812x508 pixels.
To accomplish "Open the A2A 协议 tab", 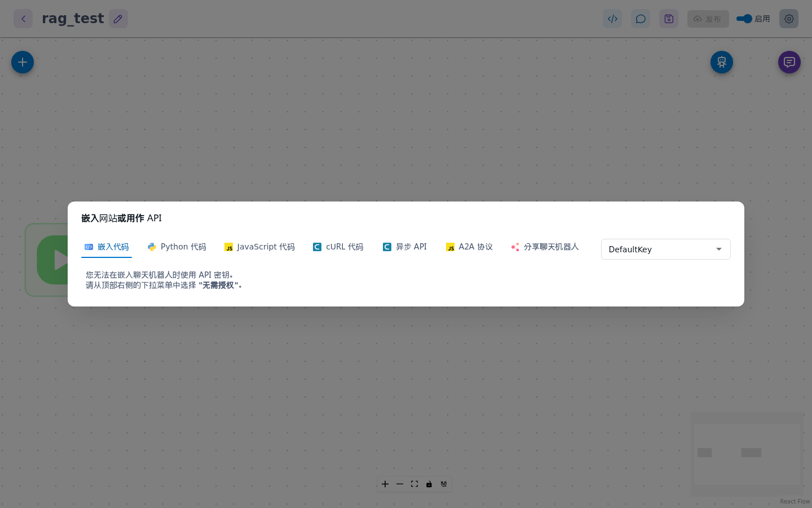I will click(x=469, y=247).
